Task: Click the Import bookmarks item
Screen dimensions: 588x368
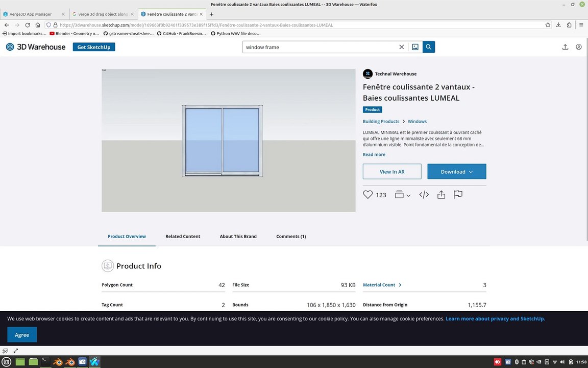Action: click(x=24, y=33)
